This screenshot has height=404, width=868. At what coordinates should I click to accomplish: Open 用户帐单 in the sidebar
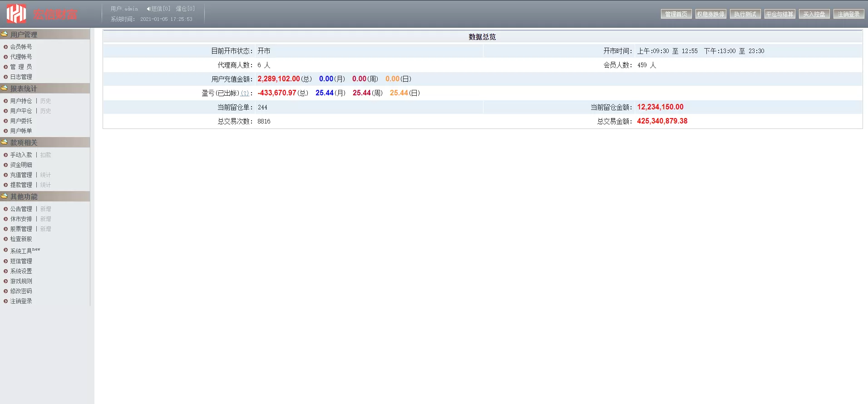coord(21,131)
